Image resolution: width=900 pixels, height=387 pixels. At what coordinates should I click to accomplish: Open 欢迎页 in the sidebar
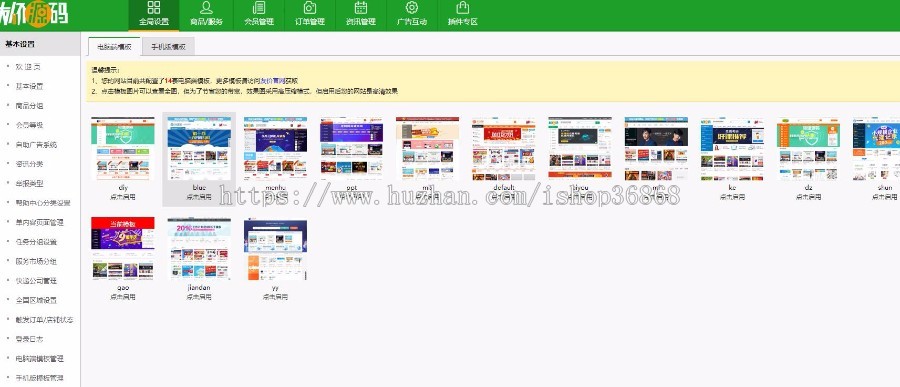pos(28,67)
